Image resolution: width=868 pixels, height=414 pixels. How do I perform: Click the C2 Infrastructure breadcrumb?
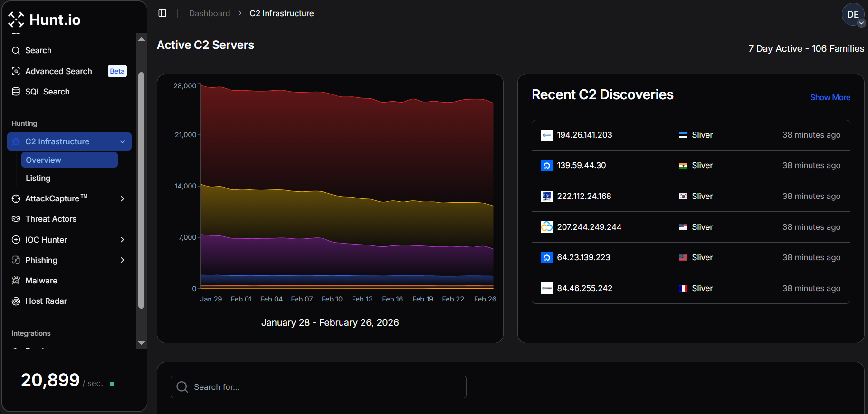pos(282,13)
